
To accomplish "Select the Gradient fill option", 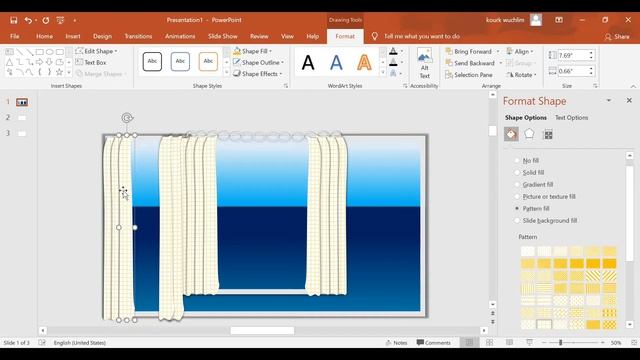I will (x=533, y=184).
